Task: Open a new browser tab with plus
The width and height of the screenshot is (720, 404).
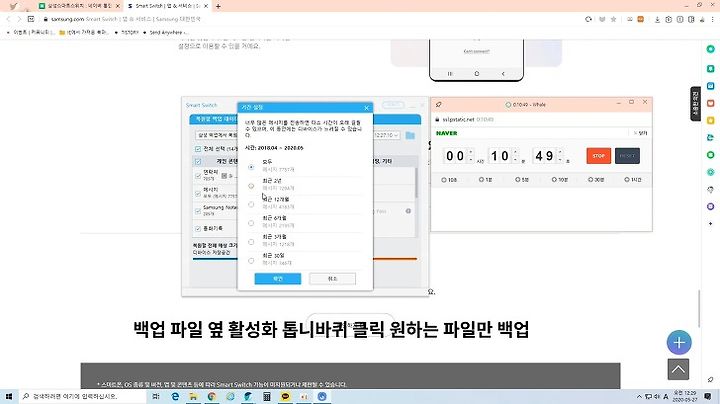Action: [x=218, y=6]
